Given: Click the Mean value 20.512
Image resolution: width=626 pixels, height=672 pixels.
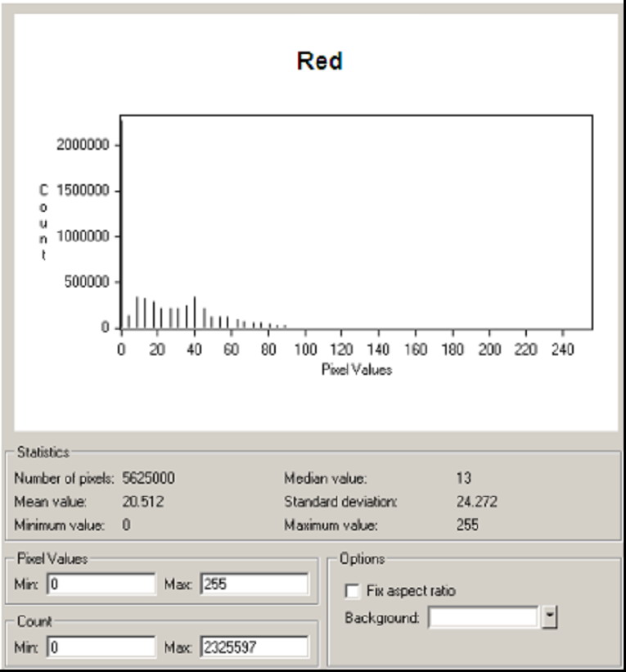Looking at the screenshot, I should (x=142, y=502).
